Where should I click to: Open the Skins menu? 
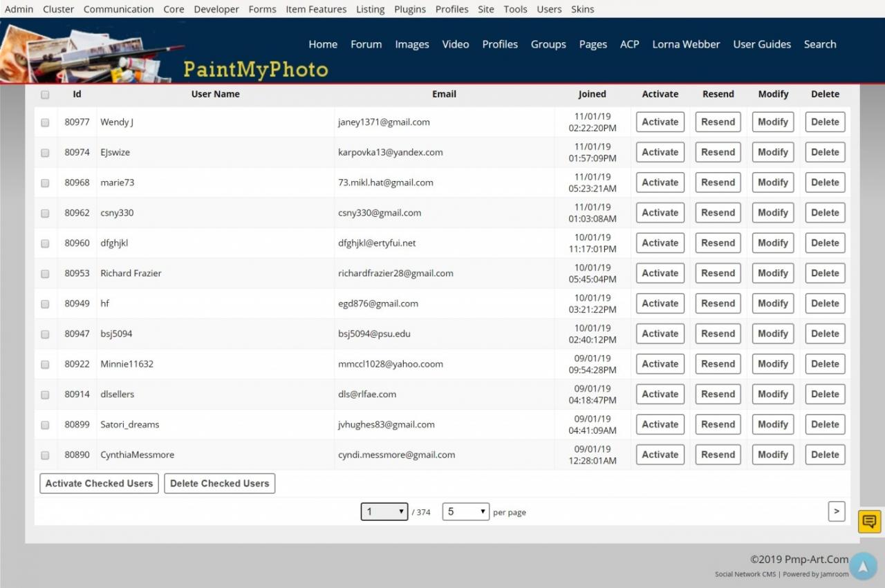point(582,9)
